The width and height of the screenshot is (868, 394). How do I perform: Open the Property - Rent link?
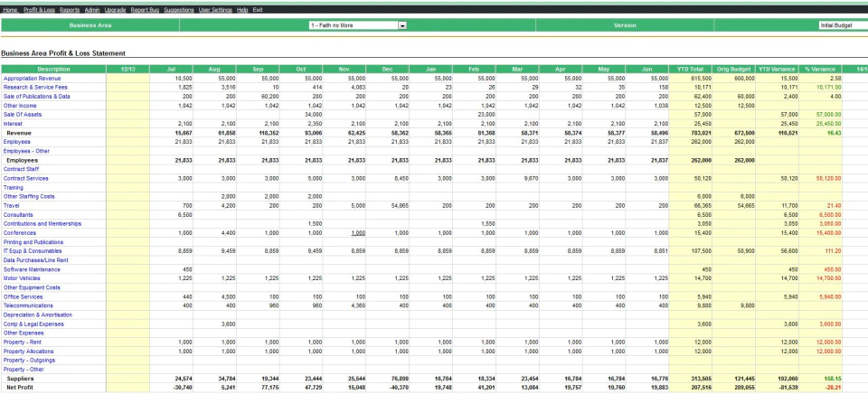[x=22, y=342]
